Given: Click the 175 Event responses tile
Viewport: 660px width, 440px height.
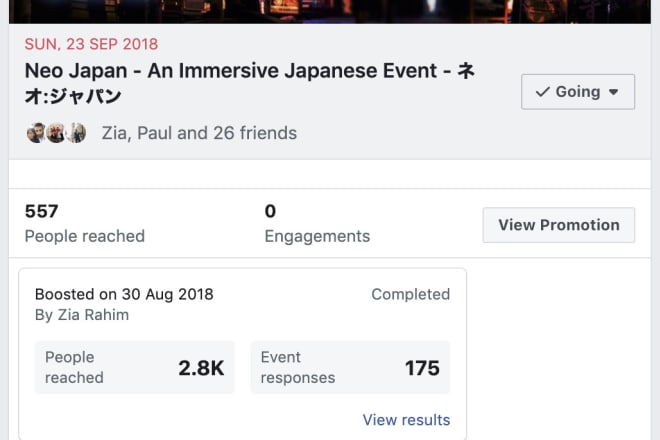Looking at the screenshot, I should (350, 368).
